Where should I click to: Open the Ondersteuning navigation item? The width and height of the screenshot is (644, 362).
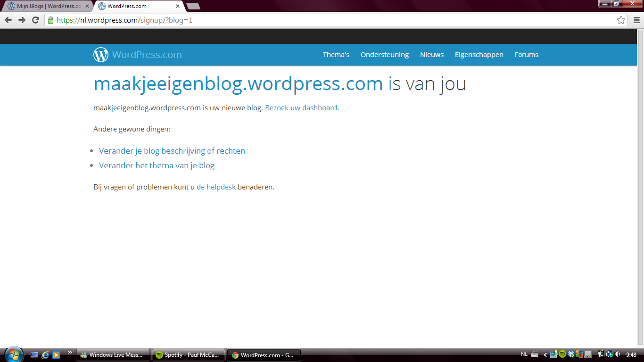pos(384,55)
